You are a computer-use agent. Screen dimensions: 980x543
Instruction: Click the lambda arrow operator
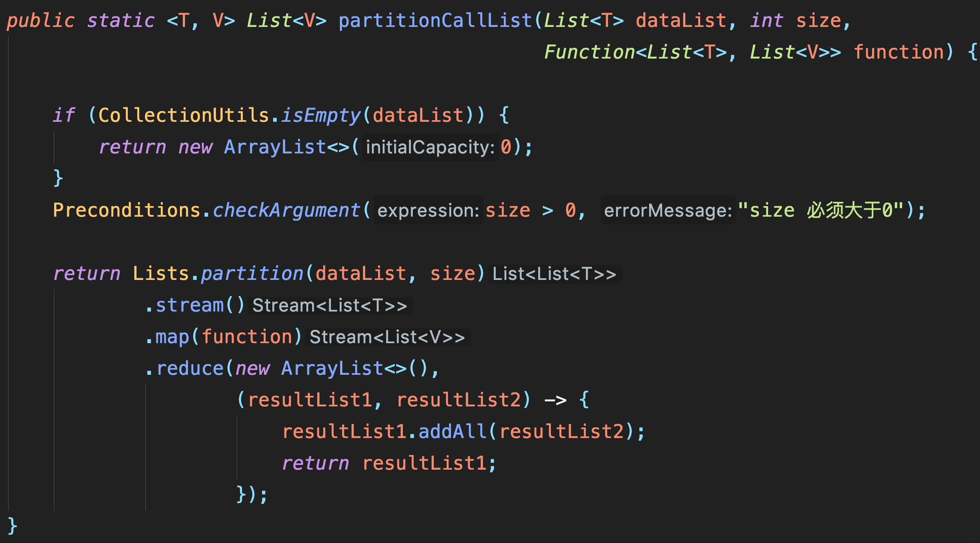(x=556, y=400)
